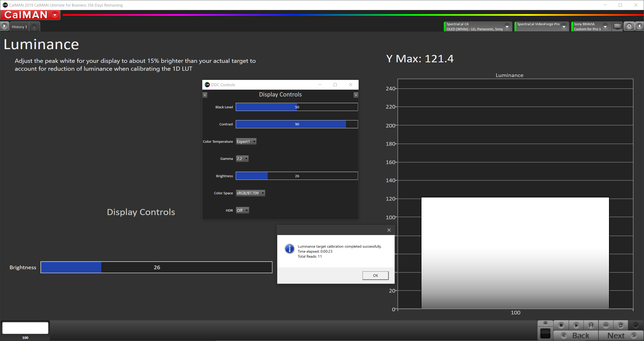Open the Color Temperature Expert1 dropdown
Viewport: 644px width, 341px height.
[246, 141]
